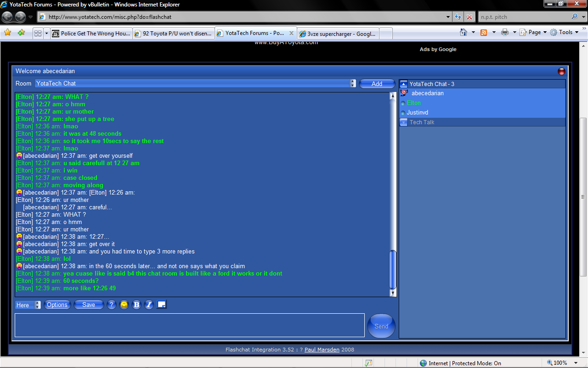Click the RSS feeds icon
This screenshot has height=368, width=588.
pos(484,32)
